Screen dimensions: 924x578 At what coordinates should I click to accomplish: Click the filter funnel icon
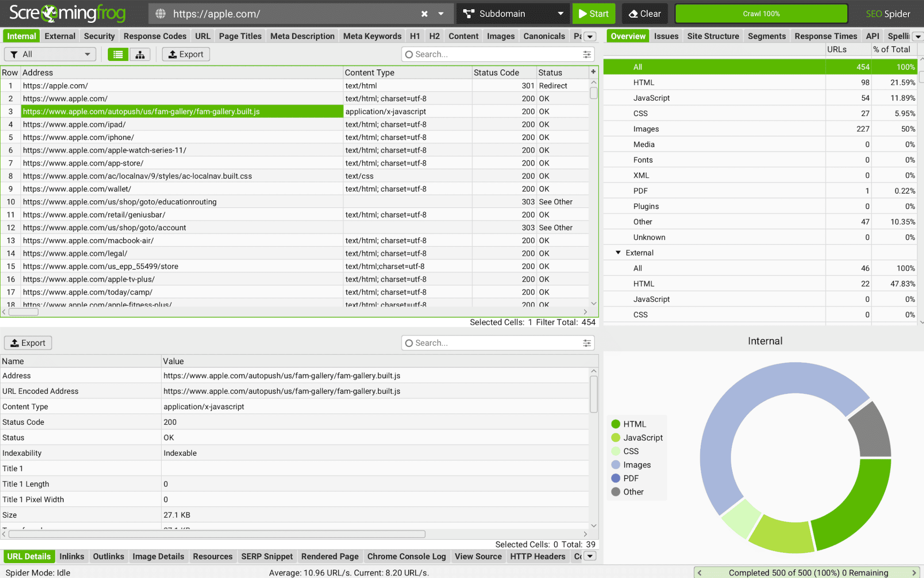[x=14, y=54]
